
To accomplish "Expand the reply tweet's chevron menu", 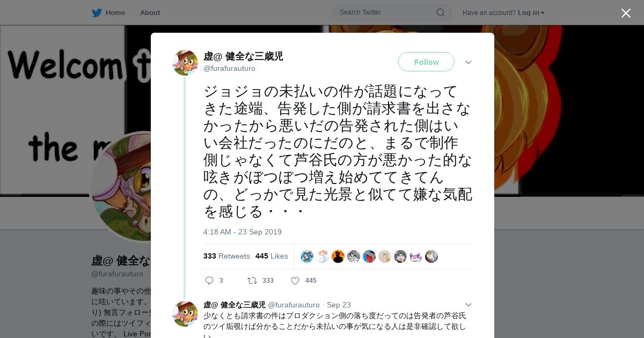I will pos(469,305).
